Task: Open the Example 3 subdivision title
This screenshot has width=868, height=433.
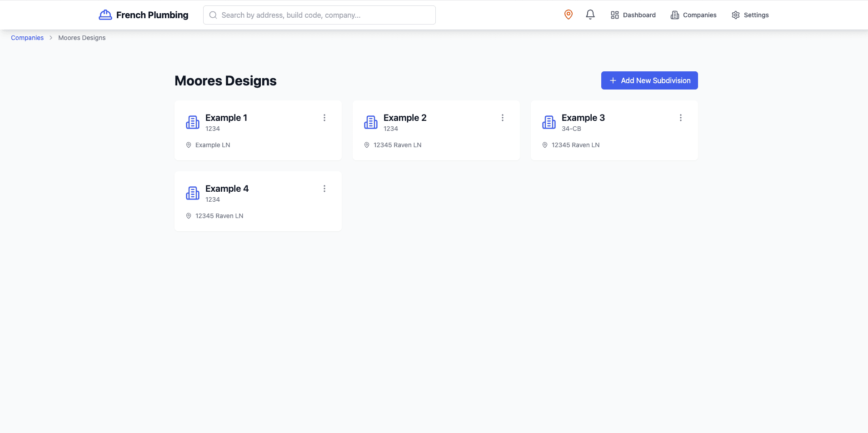Action: click(583, 118)
